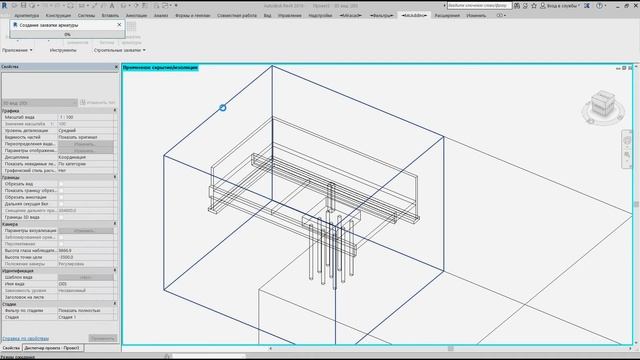Toggle the Perspective checkbox
Screen dimensions: 640x360
[61, 244]
